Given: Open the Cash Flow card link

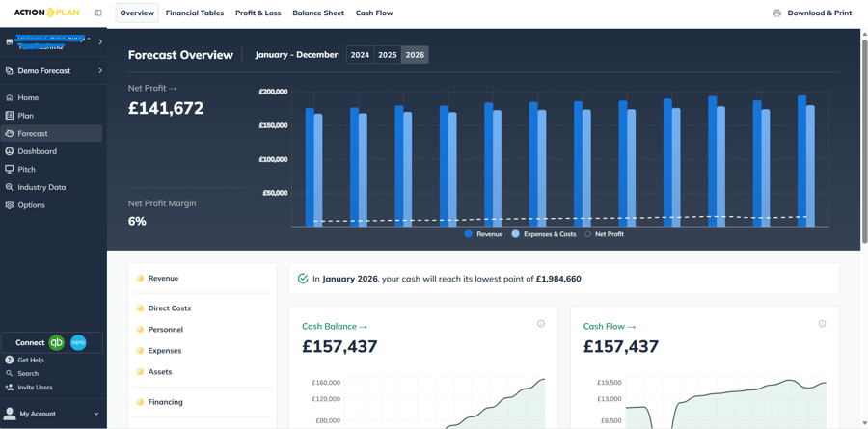Looking at the screenshot, I should coord(610,327).
